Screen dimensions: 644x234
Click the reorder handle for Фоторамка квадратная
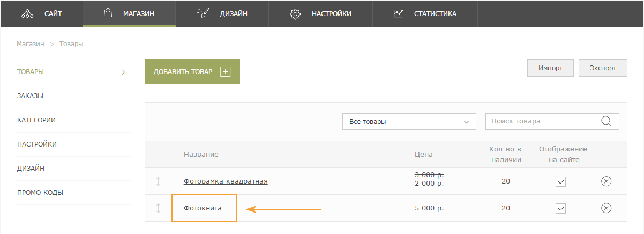(158, 181)
